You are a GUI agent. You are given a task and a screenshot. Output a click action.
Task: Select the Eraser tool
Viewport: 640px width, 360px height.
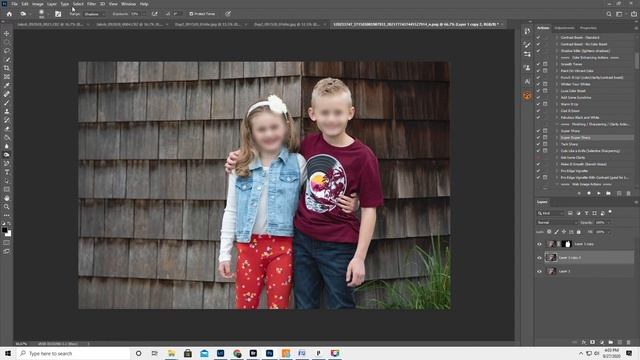click(7, 129)
